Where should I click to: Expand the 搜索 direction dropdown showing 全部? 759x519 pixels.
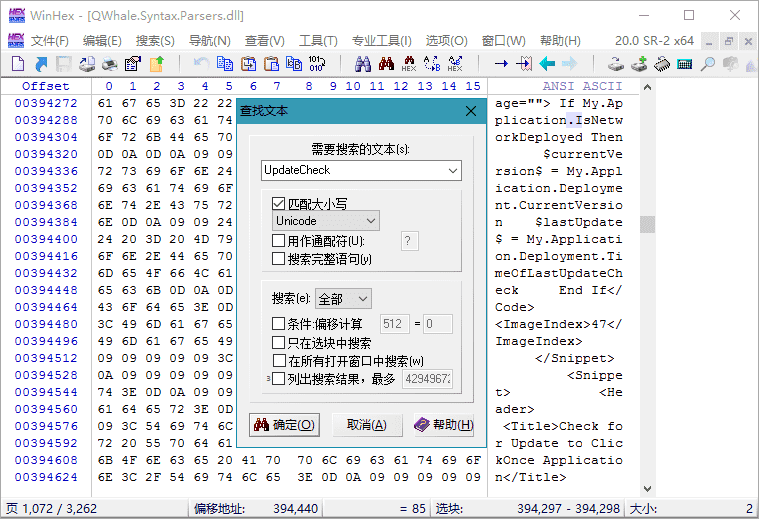[x=343, y=299]
